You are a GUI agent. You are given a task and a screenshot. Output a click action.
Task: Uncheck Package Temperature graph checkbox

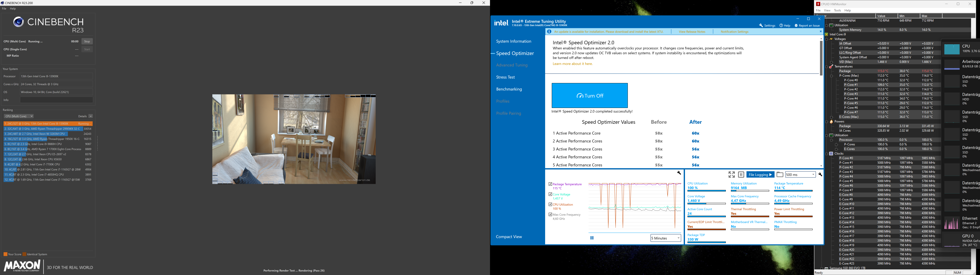[550, 184]
